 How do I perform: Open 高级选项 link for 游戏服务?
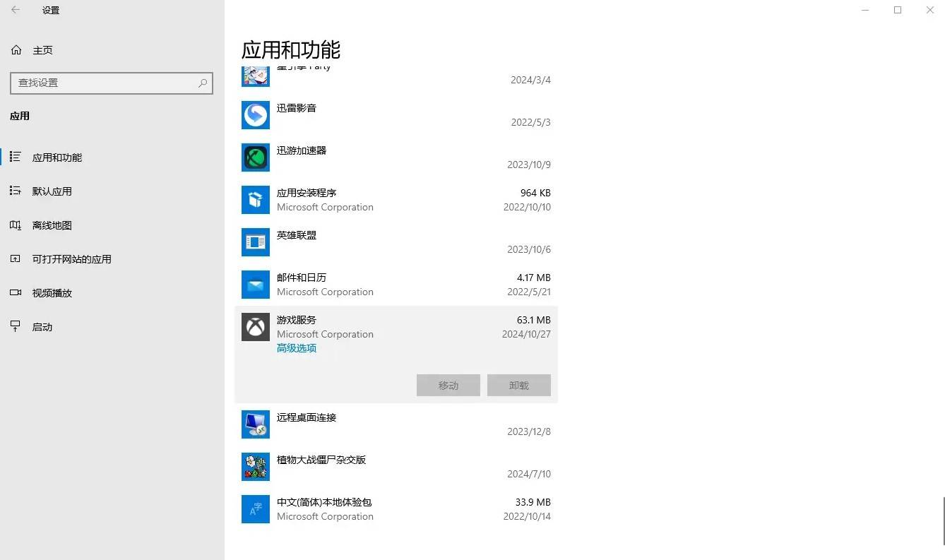click(297, 348)
